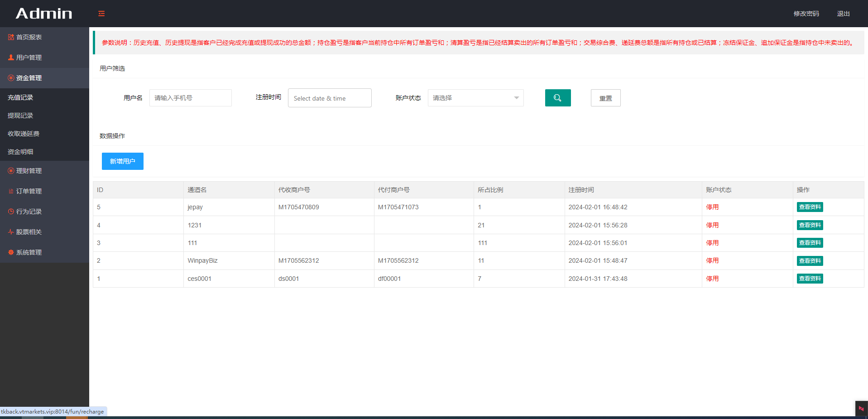The height and width of the screenshot is (419, 868).
Task: Click the 用户管理 person icon
Action: pyautogui.click(x=11, y=58)
